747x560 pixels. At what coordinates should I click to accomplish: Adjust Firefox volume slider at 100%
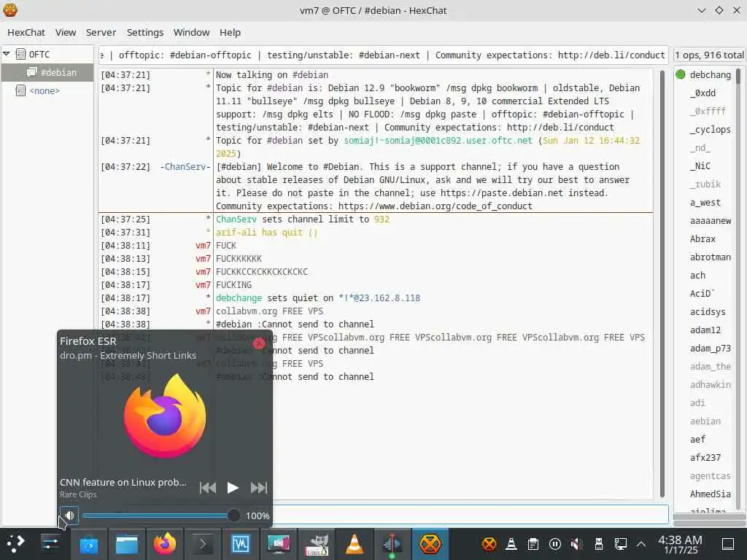tap(161, 516)
